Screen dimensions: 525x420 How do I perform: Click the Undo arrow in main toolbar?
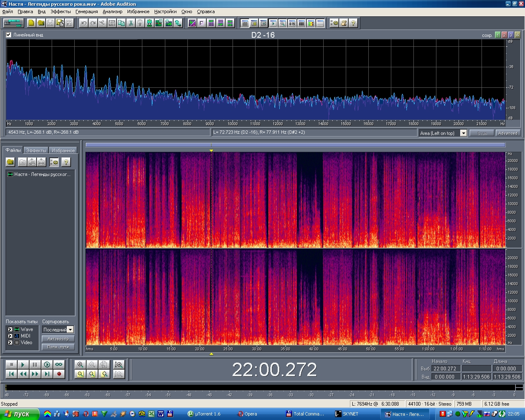84,23
